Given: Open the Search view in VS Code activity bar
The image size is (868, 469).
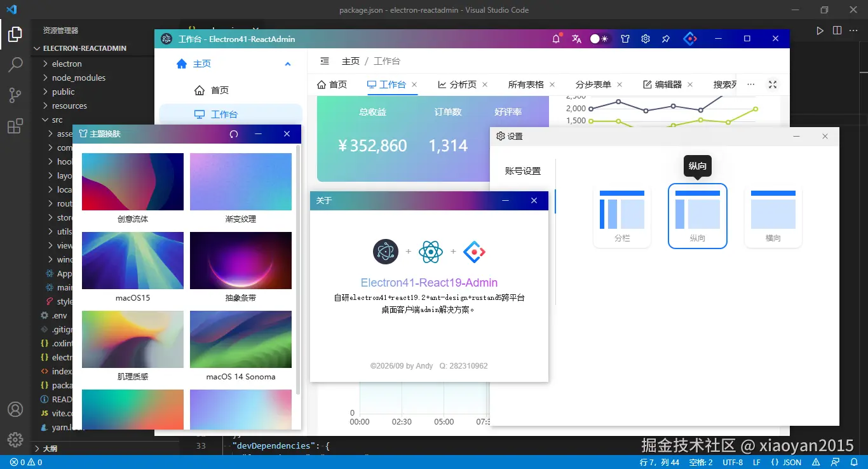Looking at the screenshot, I should [15, 65].
